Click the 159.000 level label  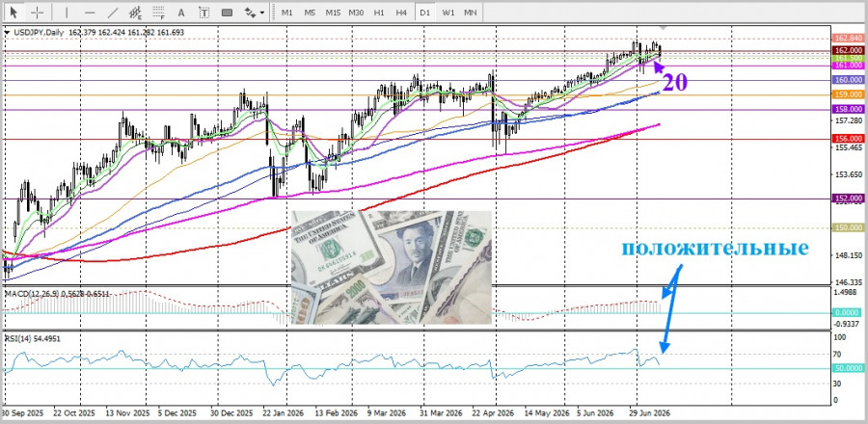pyautogui.click(x=848, y=94)
